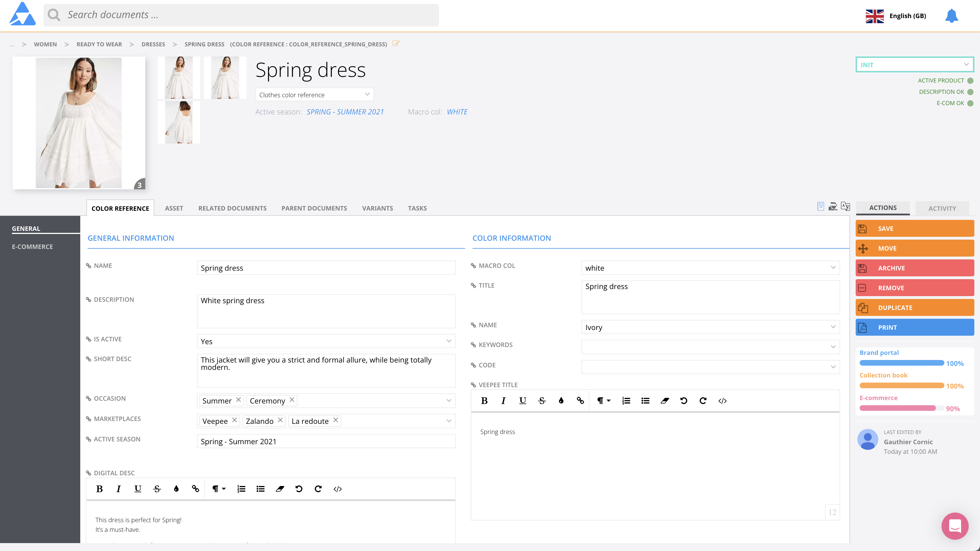The image size is (980, 551).
Task: Click the Save button
Action: [914, 228]
